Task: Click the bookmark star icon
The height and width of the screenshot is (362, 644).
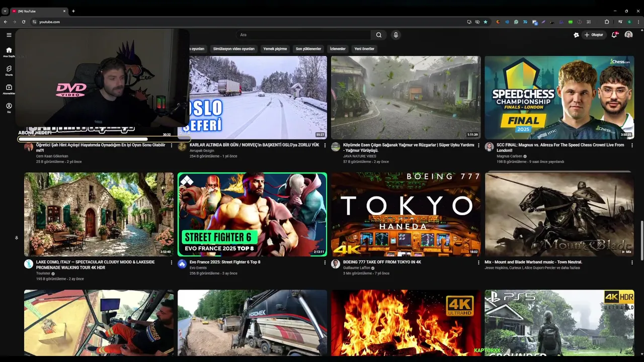Action: coord(486,22)
